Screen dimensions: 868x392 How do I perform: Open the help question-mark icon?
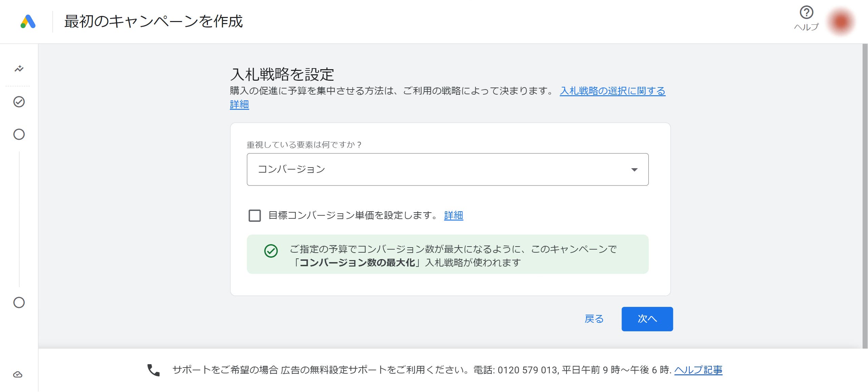(x=806, y=13)
